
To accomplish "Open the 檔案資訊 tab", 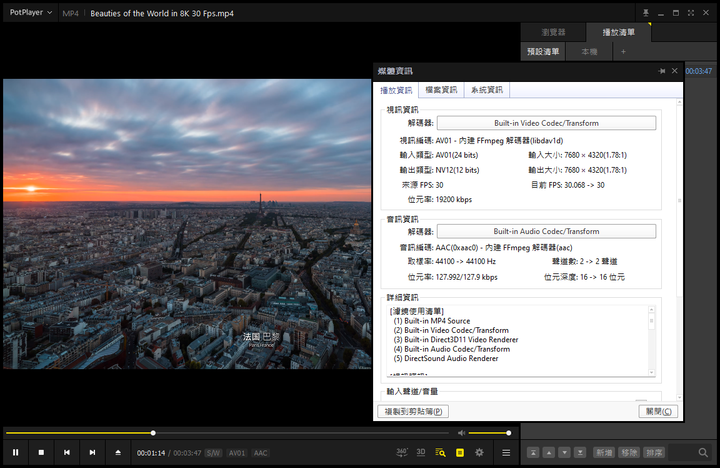I will click(441, 90).
